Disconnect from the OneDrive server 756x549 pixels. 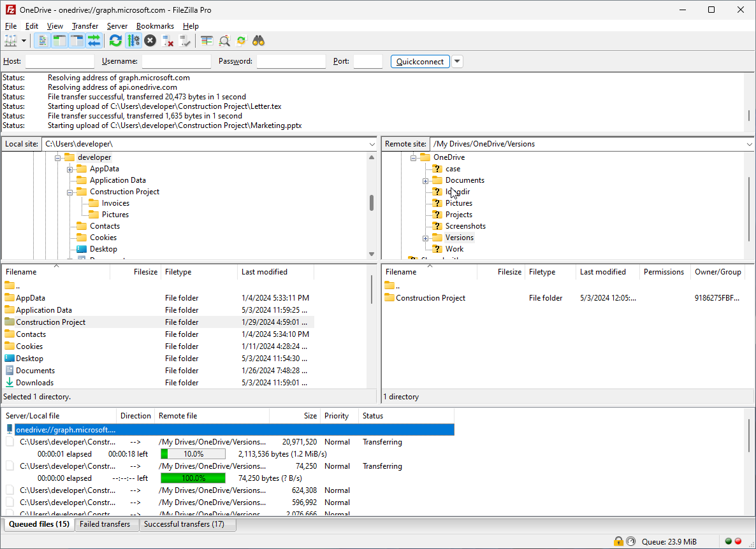(x=168, y=40)
